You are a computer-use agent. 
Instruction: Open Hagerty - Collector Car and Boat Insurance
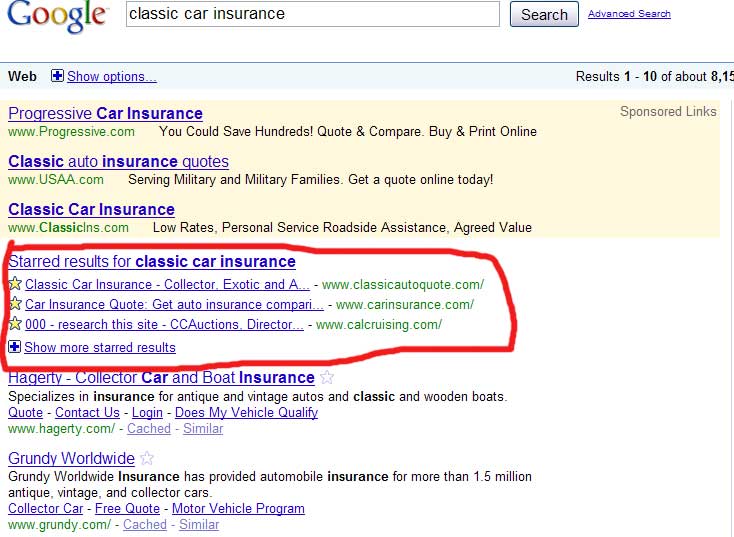click(x=161, y=377)
